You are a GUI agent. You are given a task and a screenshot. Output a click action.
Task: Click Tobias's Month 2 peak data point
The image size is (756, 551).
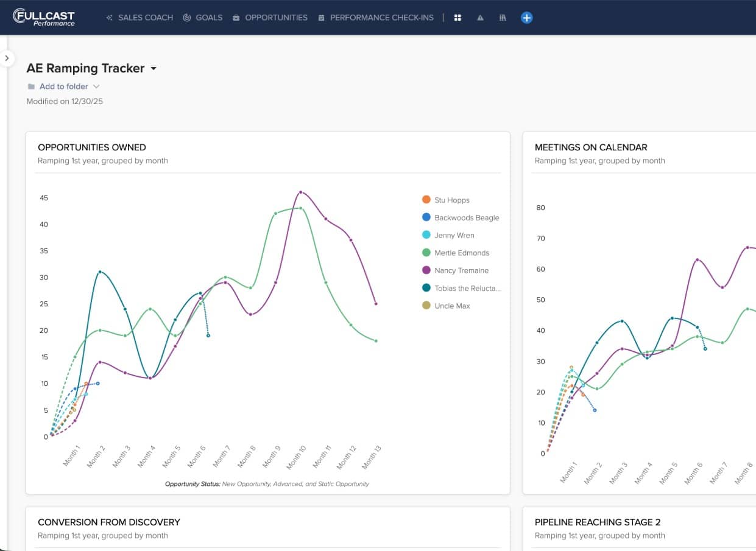point(100,272)
